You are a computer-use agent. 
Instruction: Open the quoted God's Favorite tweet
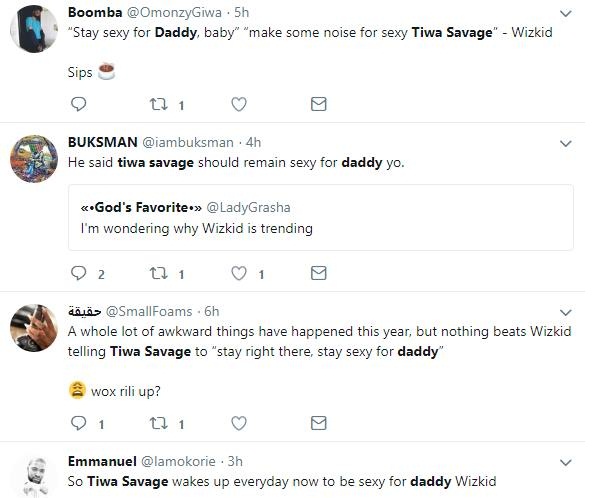click(320, 217)
